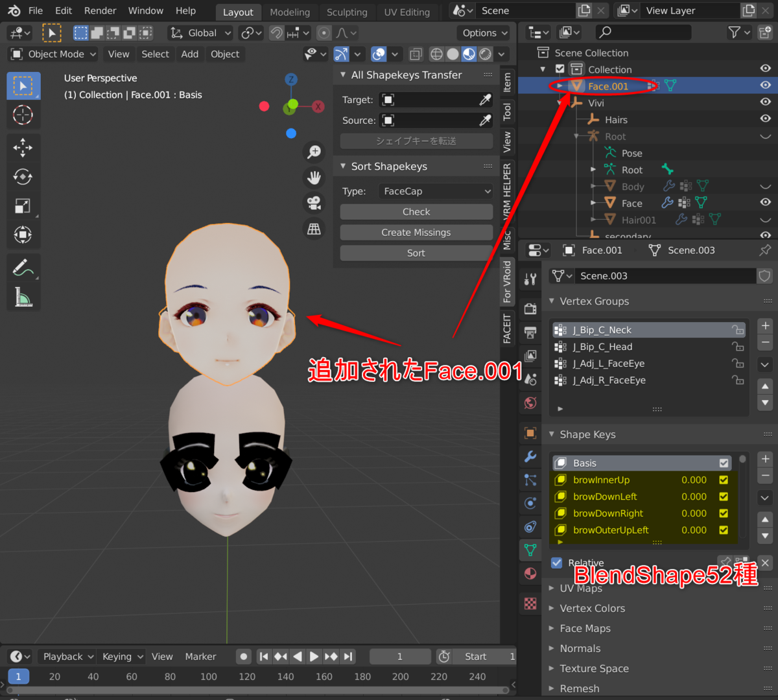Click the Create Missings button
778x700 pixels.
coord(416,233)
